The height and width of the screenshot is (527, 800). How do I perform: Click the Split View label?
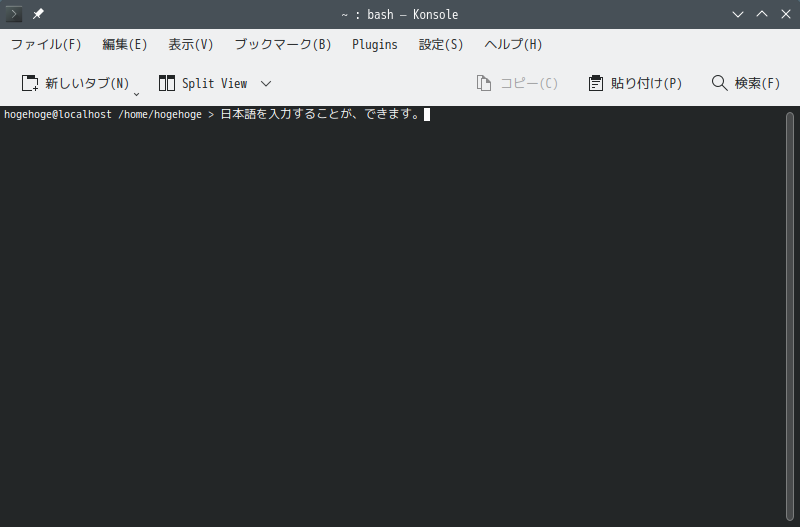214,83
